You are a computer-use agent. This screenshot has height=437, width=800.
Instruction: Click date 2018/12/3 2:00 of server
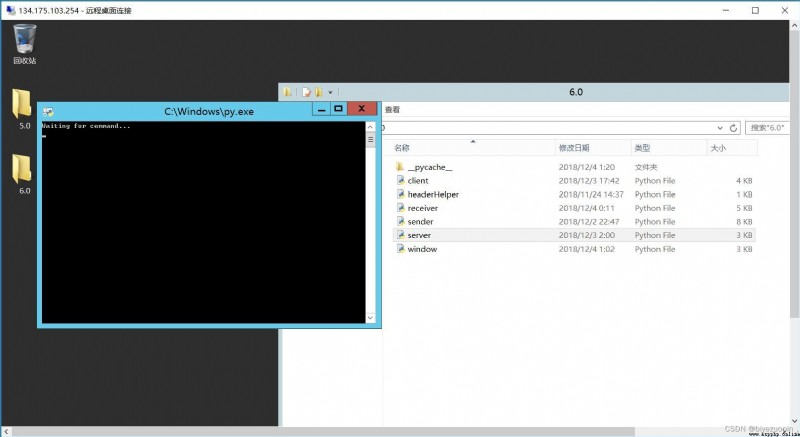pos(587,235)
